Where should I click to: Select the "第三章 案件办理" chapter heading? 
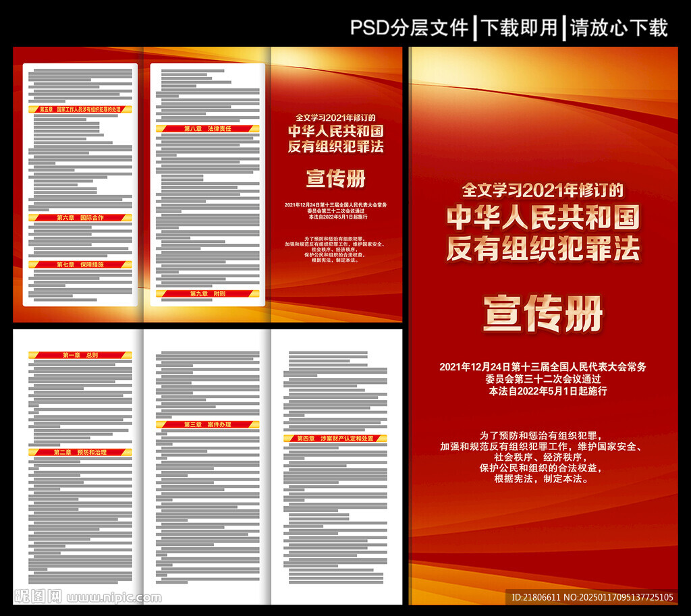(x=208, y=424)
